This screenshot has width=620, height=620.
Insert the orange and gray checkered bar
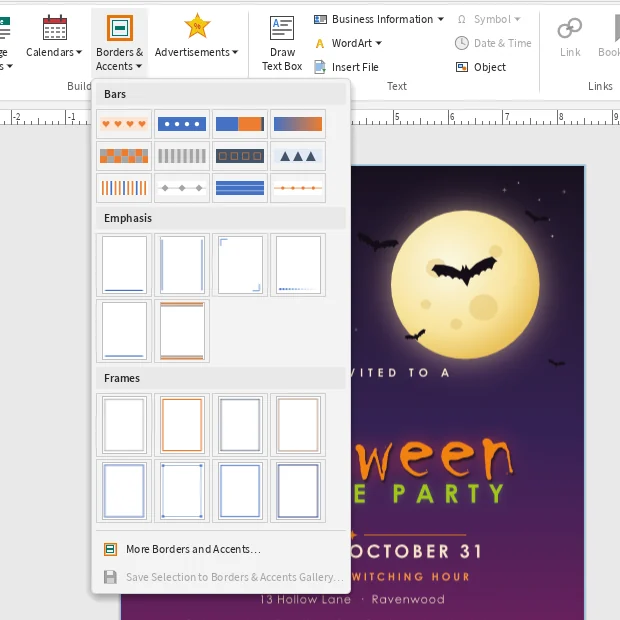(124, 156)
